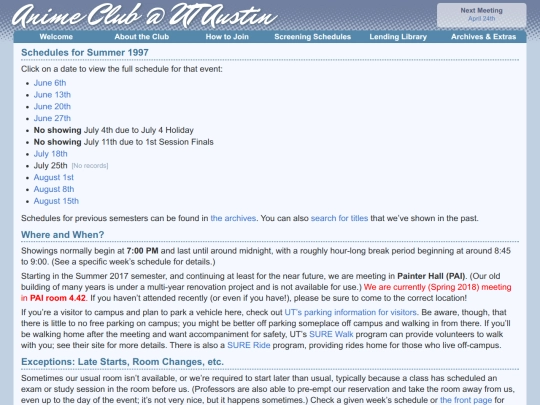Click No showing July 4th Holiday entry
Image resolution: width=540 pixels, height=405 pixels.
(x=114, y=130)
